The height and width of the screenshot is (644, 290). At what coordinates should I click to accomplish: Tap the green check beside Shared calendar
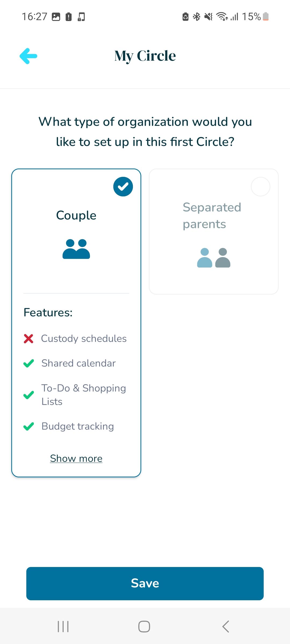pyautogui.click(x=29, y=363)
